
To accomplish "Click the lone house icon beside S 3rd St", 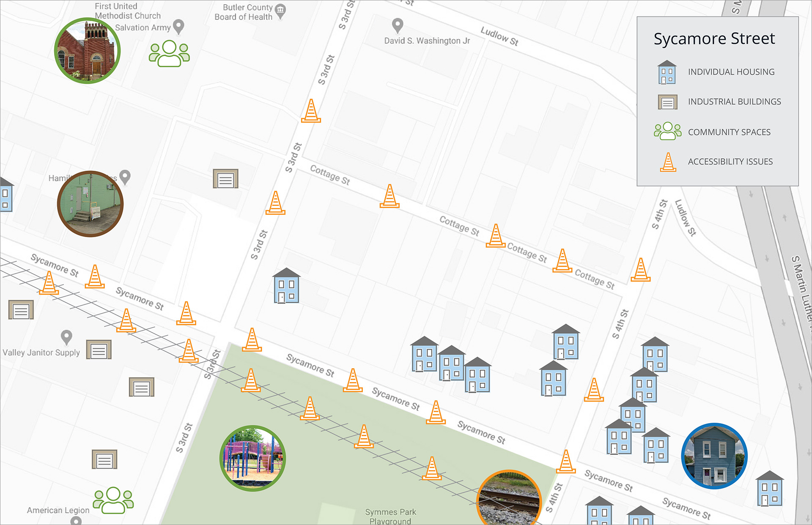I will tap(286, 285).
